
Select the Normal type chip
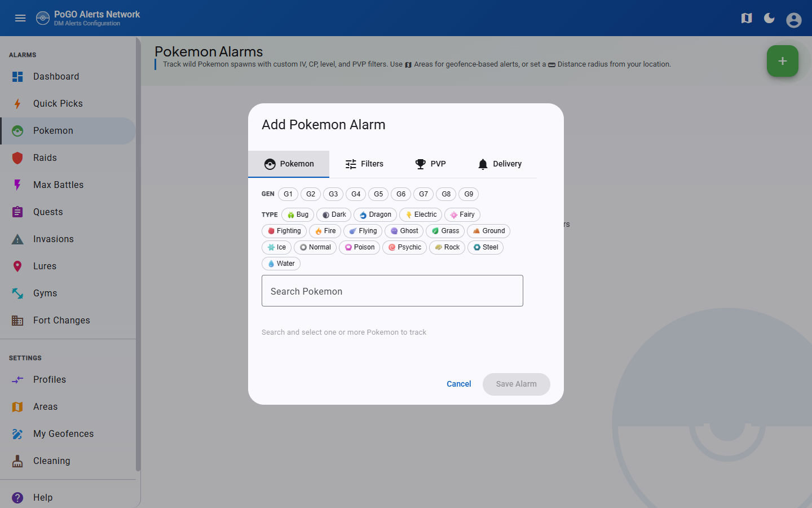point(315,248)
